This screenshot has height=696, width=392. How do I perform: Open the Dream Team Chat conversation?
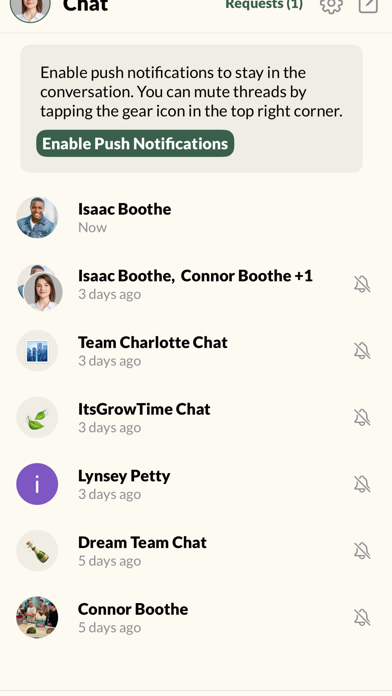[x=196, y=550]
